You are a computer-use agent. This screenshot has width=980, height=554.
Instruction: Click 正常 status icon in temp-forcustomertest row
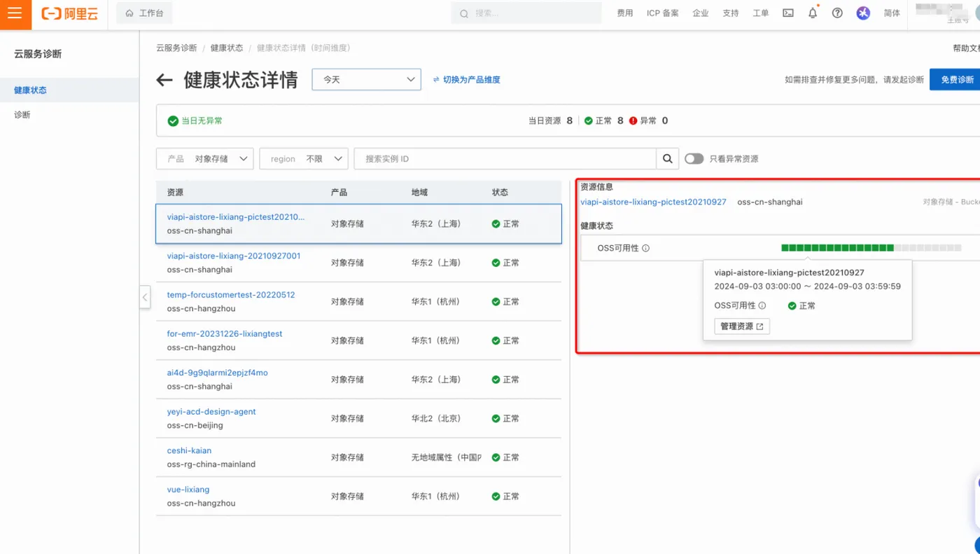click(496, 302)
